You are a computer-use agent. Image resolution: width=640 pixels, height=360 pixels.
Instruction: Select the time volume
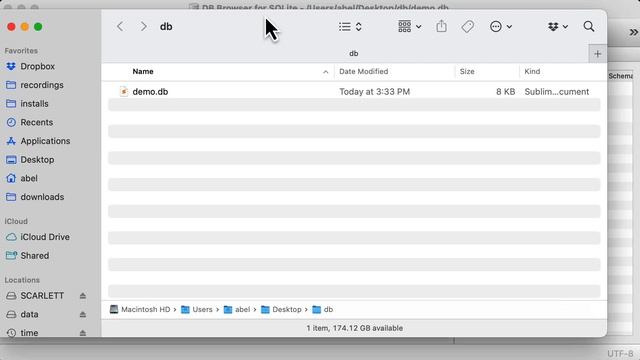point(29,333)
